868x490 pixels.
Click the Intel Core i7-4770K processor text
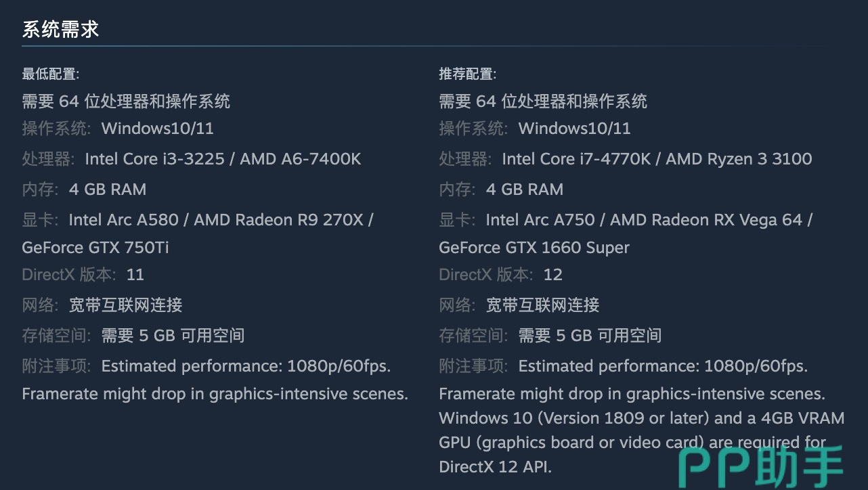(576, 159)
